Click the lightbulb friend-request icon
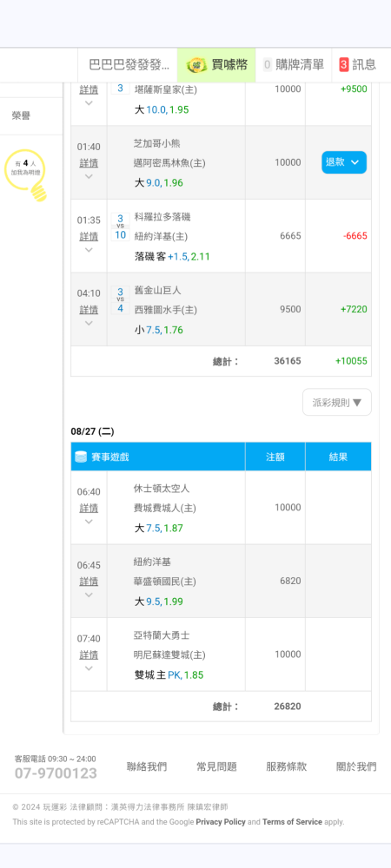Screen dimensions: 391x868 [26, 175]
